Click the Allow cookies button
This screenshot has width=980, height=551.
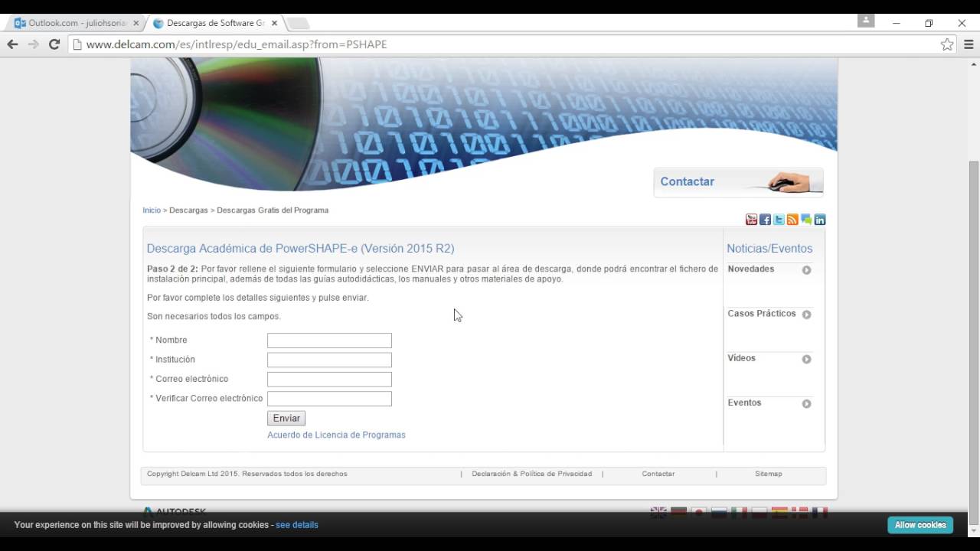[920, 525]
